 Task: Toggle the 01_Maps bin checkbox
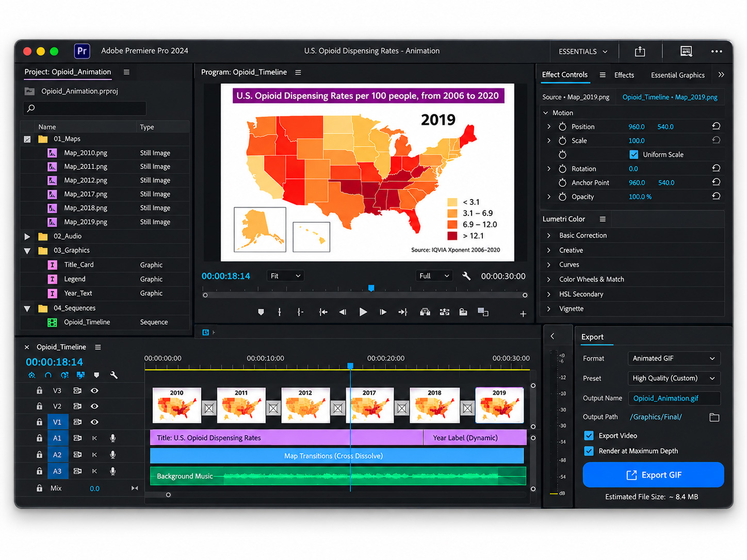tap(27, 139)
